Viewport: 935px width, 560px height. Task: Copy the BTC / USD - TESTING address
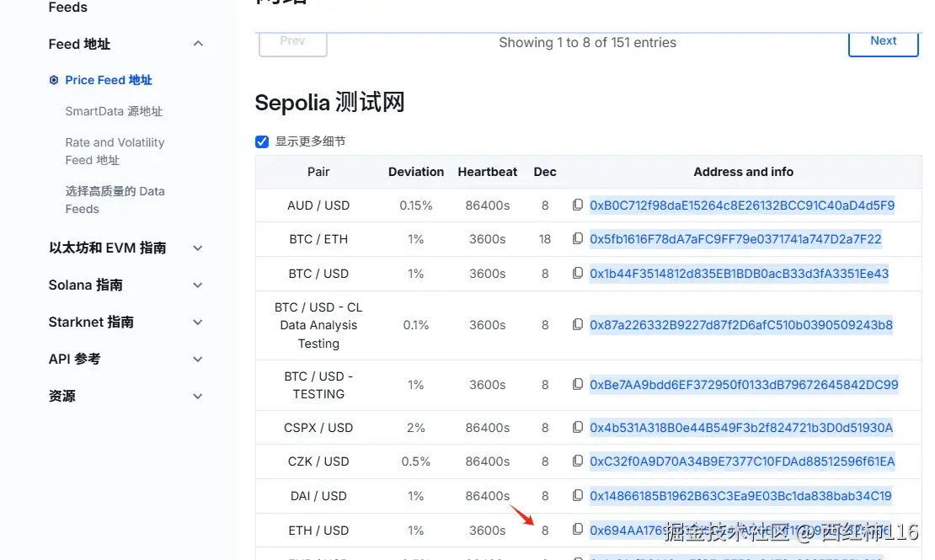tap(578, 385)
